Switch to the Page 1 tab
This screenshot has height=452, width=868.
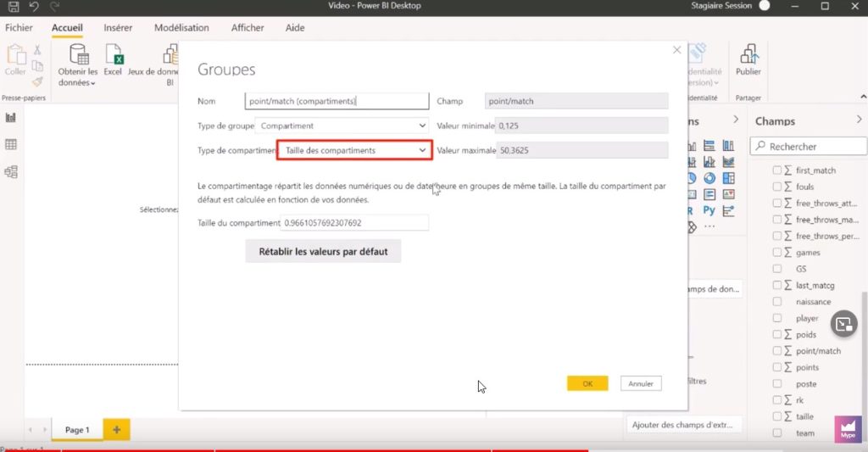(77, 430)
